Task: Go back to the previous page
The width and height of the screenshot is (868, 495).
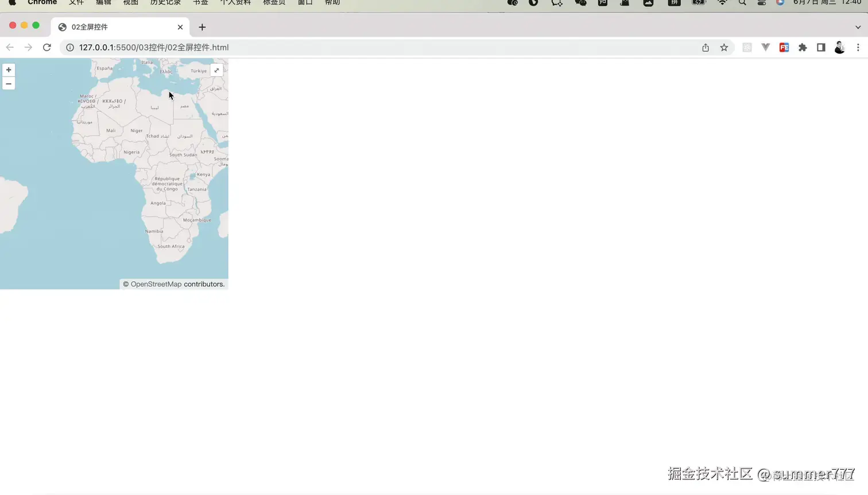Action: click(10, 48)
